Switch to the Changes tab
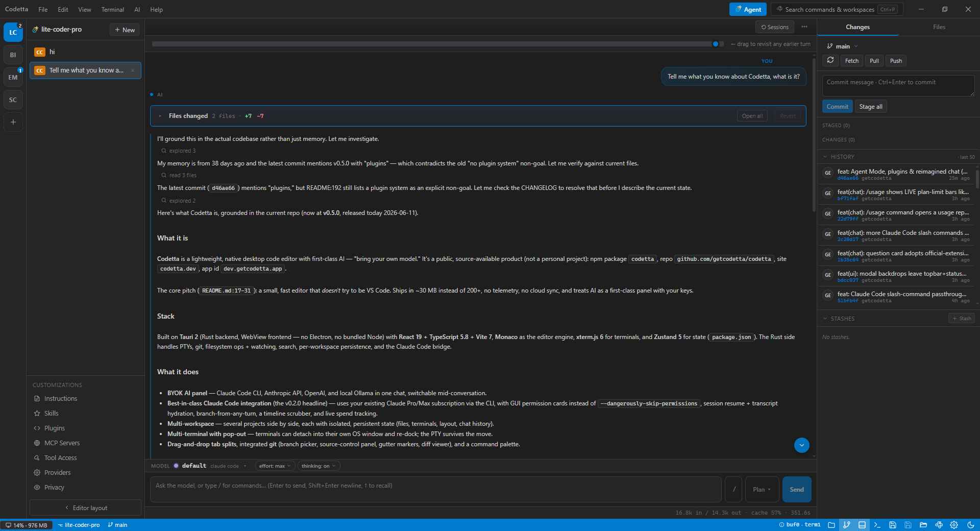Viewport: 980px width, 531px height. 857,27
